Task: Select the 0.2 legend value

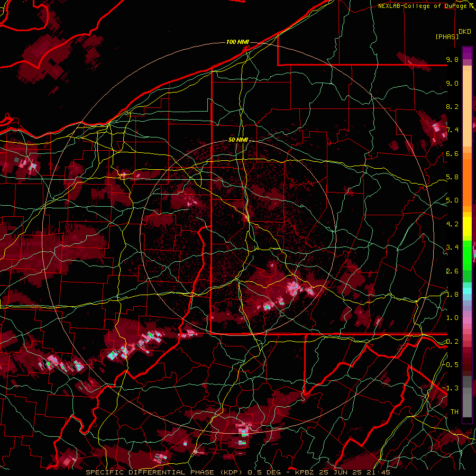Action: (452, 341)
